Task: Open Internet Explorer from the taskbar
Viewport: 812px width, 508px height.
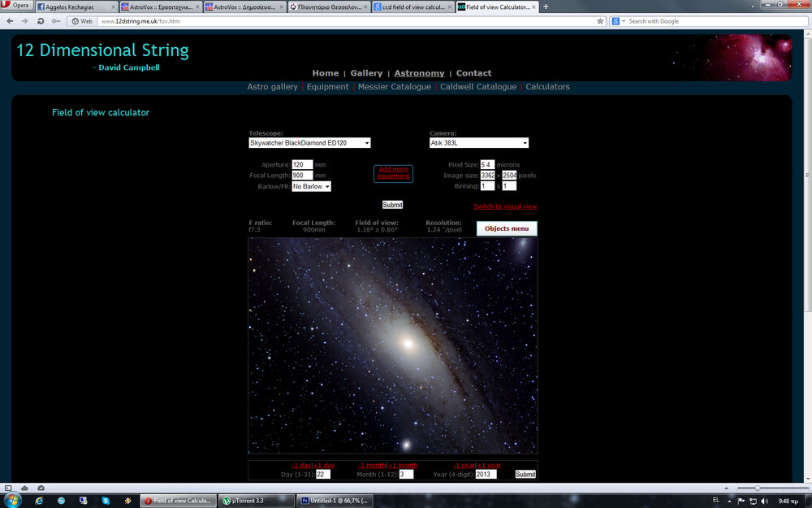Action: [41, 501]
